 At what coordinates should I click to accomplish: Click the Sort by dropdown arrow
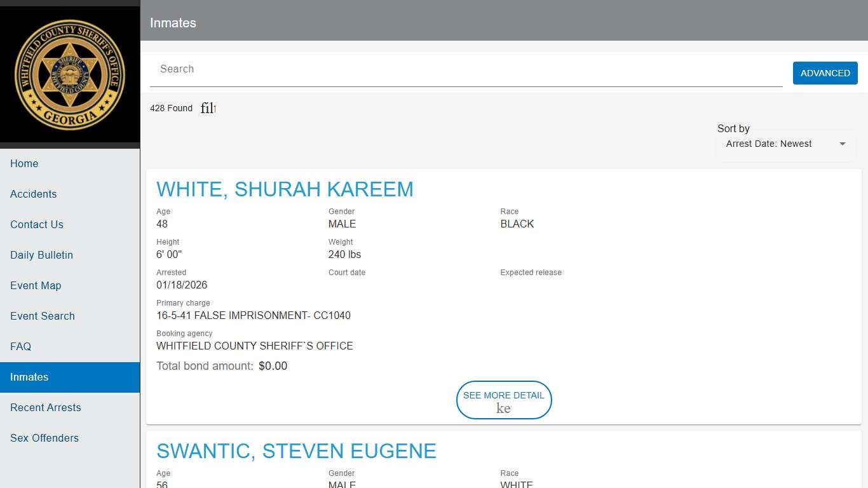click(843, 144)
